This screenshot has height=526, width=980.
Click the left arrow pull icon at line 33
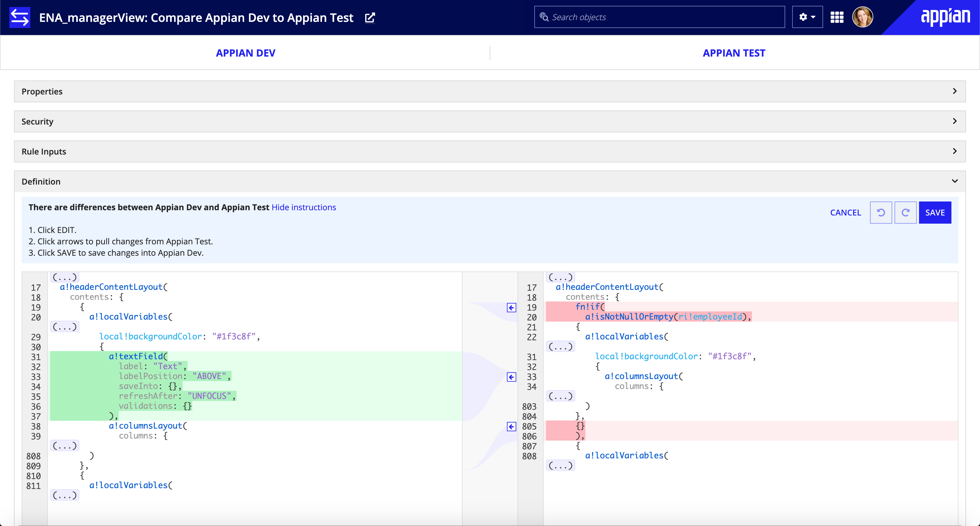click(511, 377)
